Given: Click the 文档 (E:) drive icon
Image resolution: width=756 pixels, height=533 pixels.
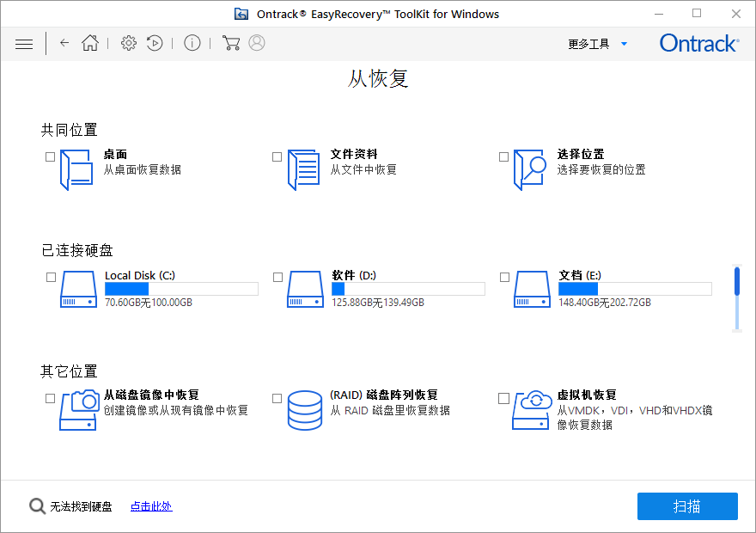Looking at the screenshot, I should click(532, 289).
